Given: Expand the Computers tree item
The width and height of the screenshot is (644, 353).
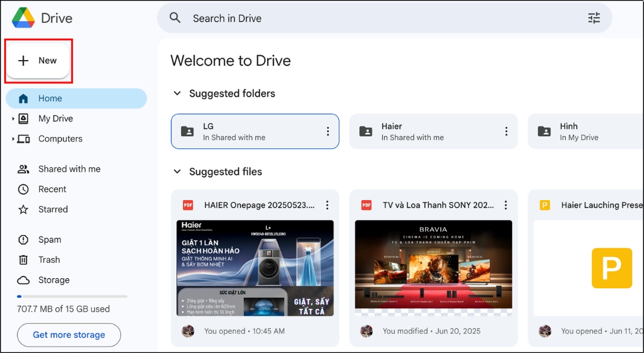Looking at the screenshot, I should 13,139.
